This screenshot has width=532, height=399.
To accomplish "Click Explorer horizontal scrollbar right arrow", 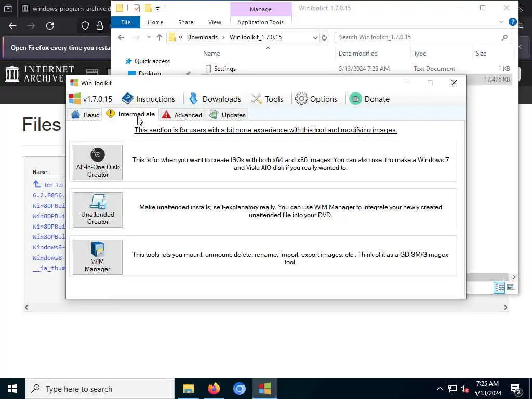I will click(x=514, y=277).
